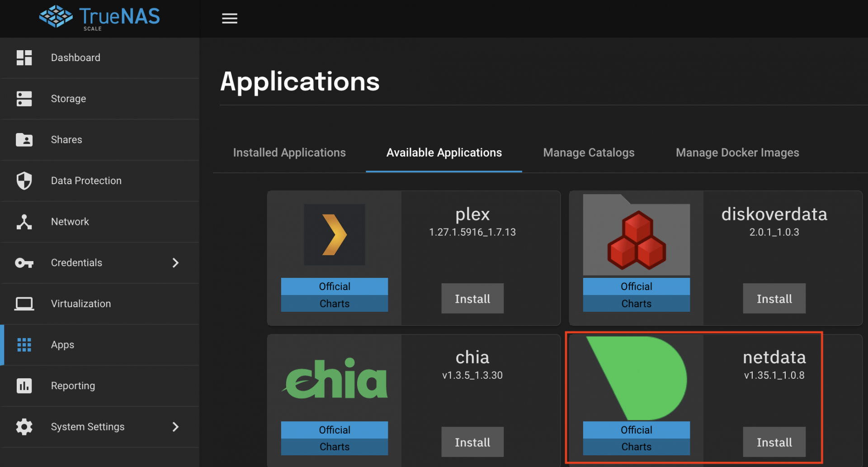The image size is (868, 467).
Task: Click the chia app title
Action: click(x=472, y=357)
